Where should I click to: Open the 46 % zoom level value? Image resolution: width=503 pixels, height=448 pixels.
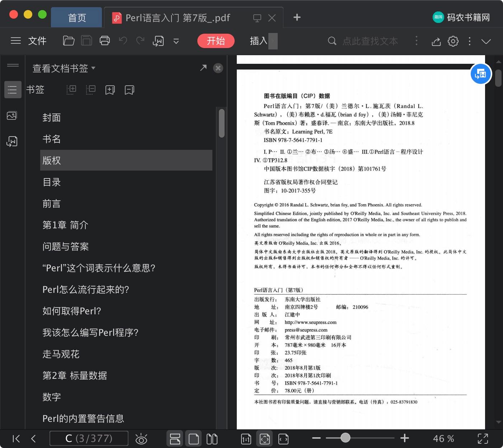pyautogui.click(x=443, y=439)
